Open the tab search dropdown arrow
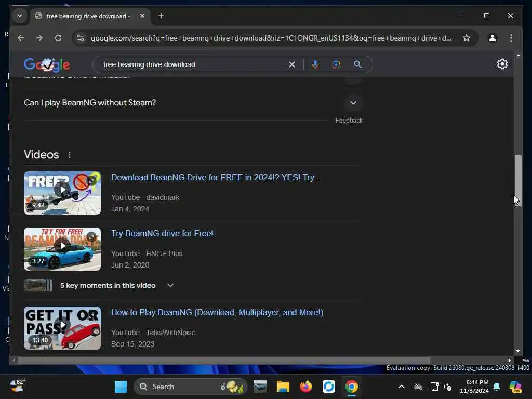The width and height of the screenshot is (532, 399). [x=20, y=16]
